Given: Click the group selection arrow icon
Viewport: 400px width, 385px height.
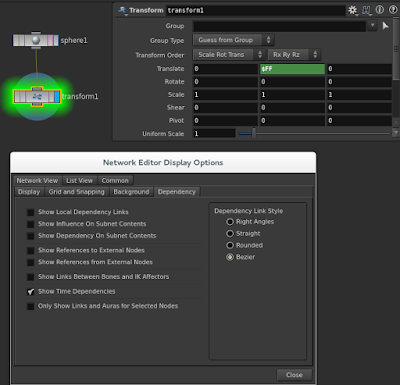Looking at the screenshot, I should click(385, 26).
